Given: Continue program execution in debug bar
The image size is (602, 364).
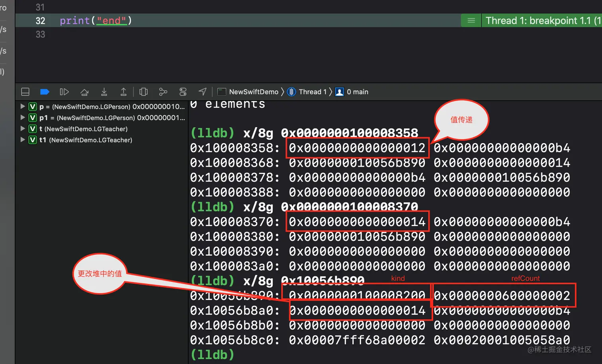Looking at the screenshot, I should tap(64, 92).
